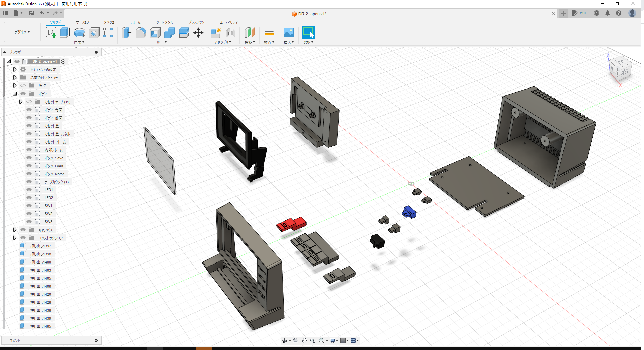Viewport: 644px width, 350px height.
Task: Activate the Pan hand icon in navigation bar
Action: point(304,340)
